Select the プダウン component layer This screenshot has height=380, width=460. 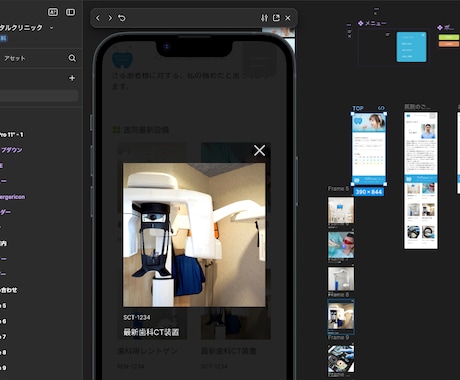pos(11,150)
